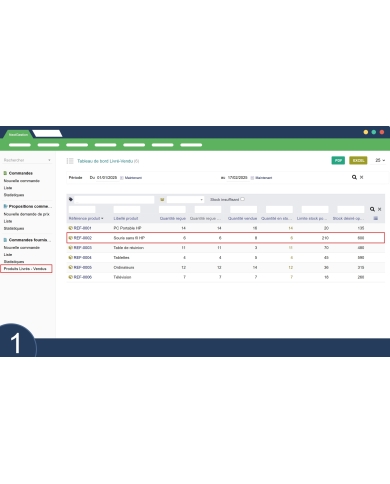Click the Maintenant link after the au date
Viewport: 390px width, 484px height.
tap(264, 178)
